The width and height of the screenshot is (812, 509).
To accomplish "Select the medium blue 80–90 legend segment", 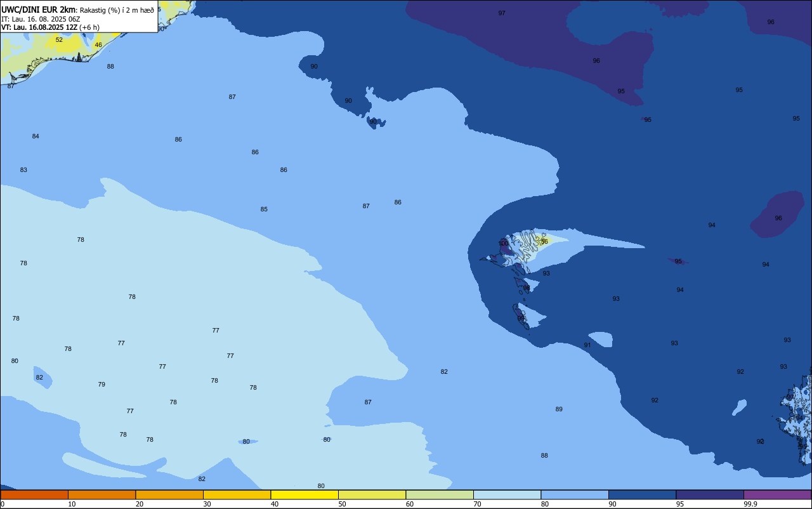I will coord(575,494).
